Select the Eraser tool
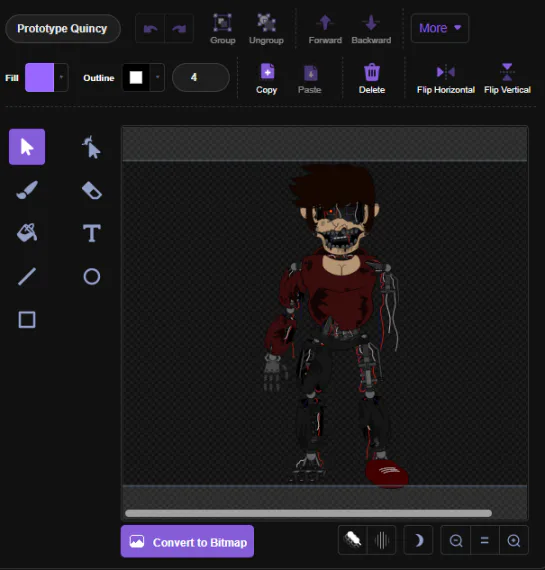Screen dimensions: 545x570 coord(92,190)
